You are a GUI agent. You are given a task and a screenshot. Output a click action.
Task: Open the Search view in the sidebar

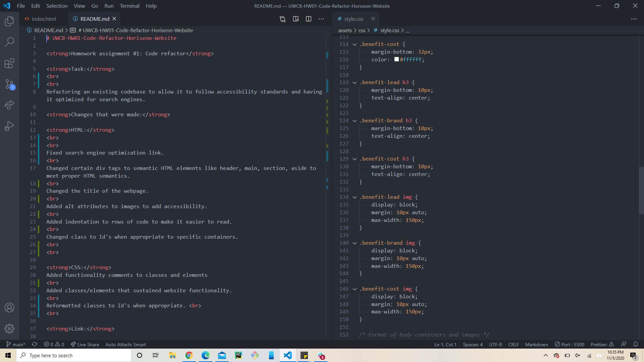coord(9,42)
